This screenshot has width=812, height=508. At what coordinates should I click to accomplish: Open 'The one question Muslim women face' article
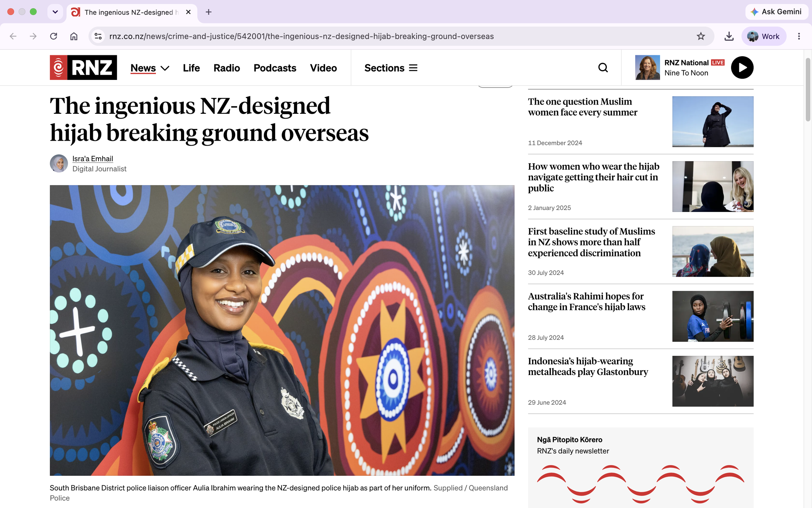click(x=582, y=107)
